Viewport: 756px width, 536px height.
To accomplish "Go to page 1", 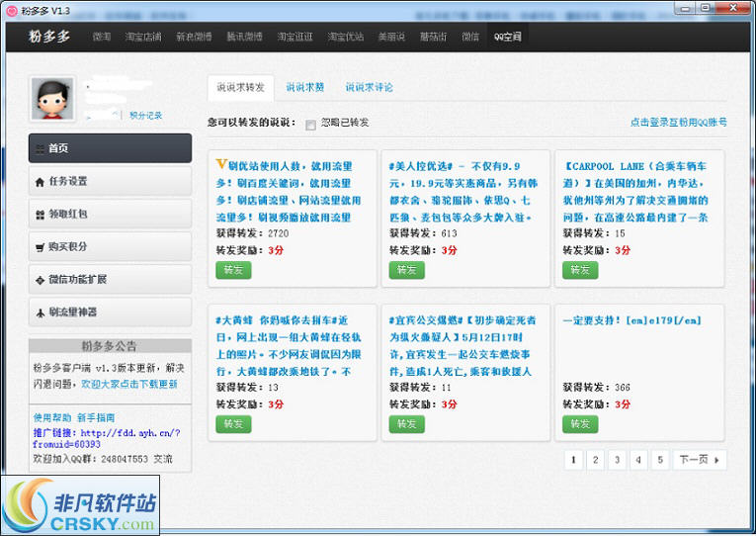I will click(x=573, y=460).
